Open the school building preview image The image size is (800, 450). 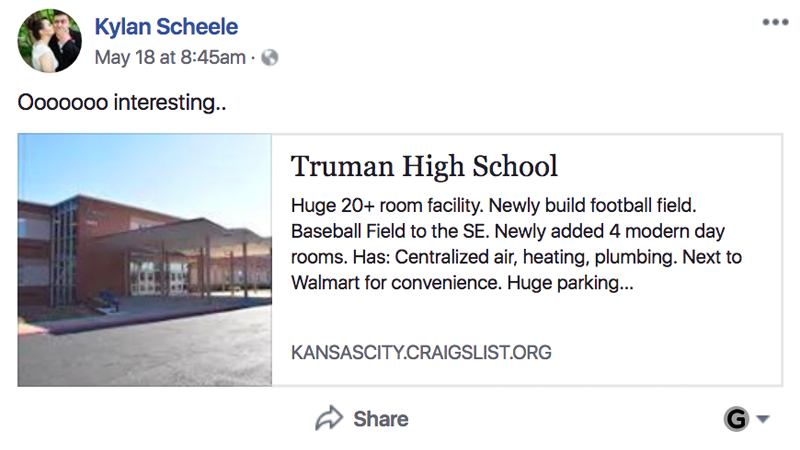145,259
